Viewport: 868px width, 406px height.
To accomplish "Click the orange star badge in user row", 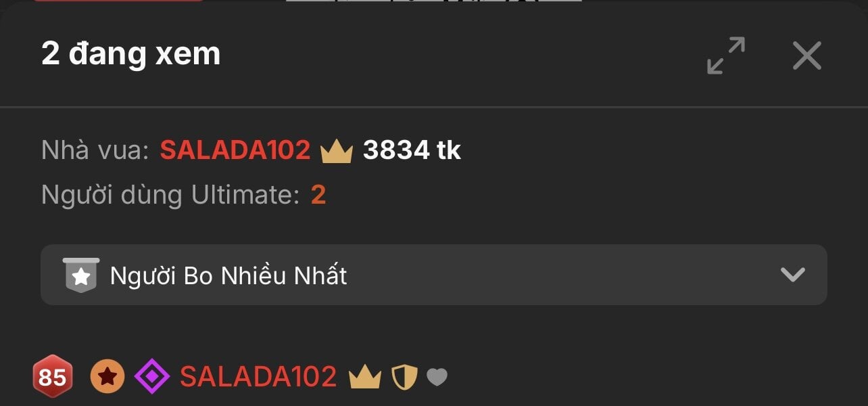I will pyautogui.click(x=107, y=377).
